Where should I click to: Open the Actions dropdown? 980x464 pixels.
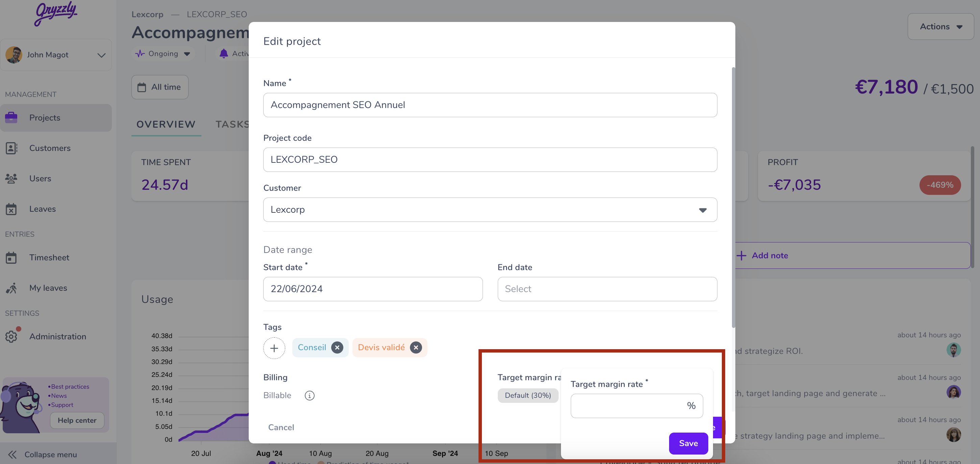940,27
